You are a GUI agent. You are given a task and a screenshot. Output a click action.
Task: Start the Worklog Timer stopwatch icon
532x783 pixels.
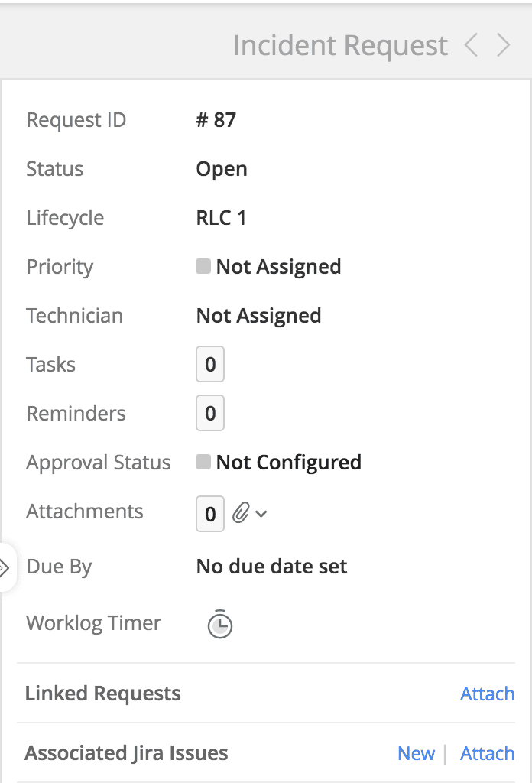[x=220, y=624]
